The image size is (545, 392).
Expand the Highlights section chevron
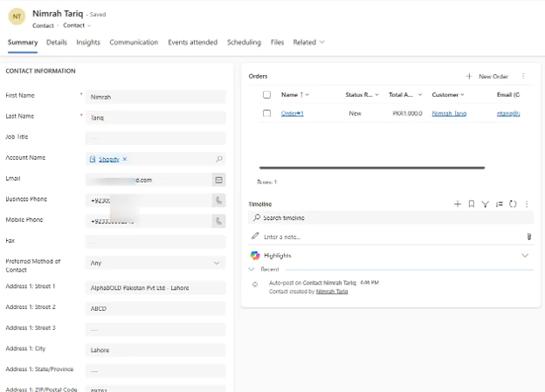tap(525, 256)
